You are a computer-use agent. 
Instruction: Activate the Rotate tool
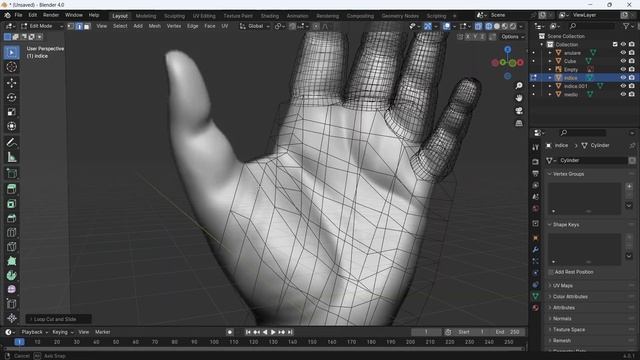11,97
